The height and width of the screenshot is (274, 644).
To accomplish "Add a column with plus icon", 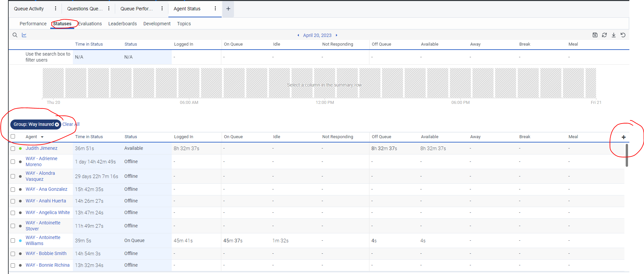I will coord(623,137).
